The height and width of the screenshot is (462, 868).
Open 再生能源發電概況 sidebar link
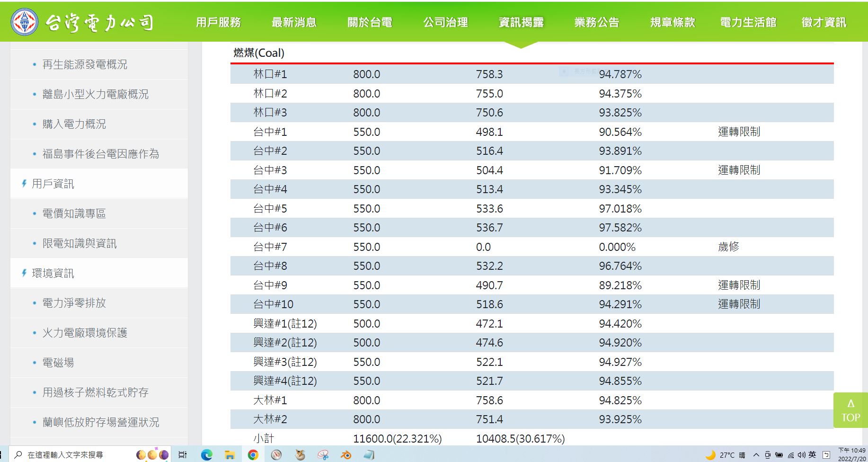[x=85, y=64]
